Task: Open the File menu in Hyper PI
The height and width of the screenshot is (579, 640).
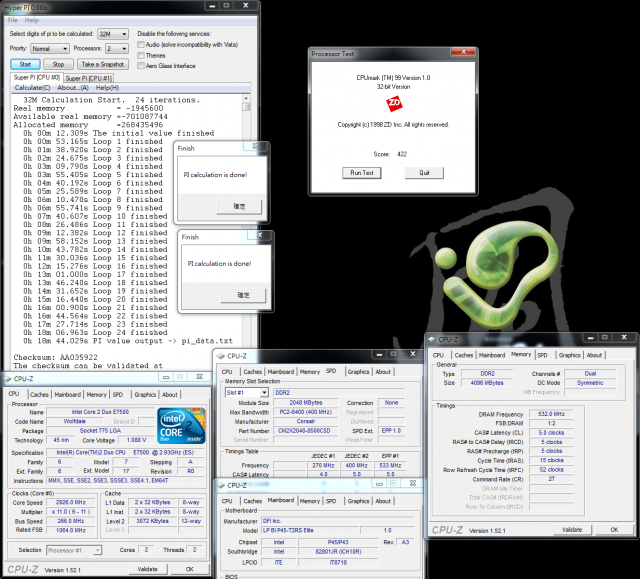Action: pos(13,20)
